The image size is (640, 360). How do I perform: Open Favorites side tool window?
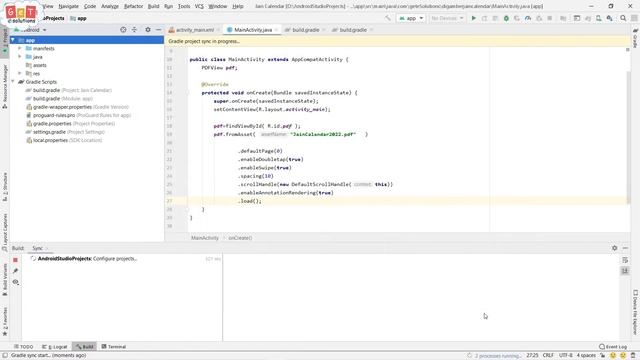[5, 322]
